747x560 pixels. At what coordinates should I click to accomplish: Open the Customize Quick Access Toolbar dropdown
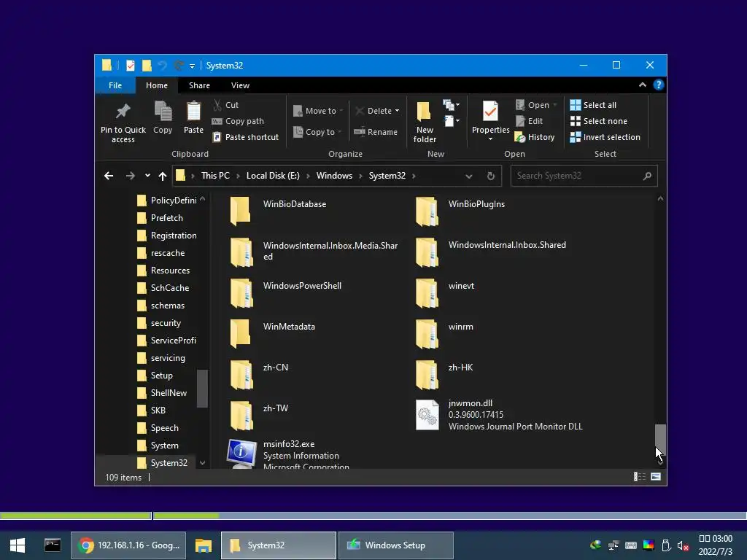click(192, 66)
